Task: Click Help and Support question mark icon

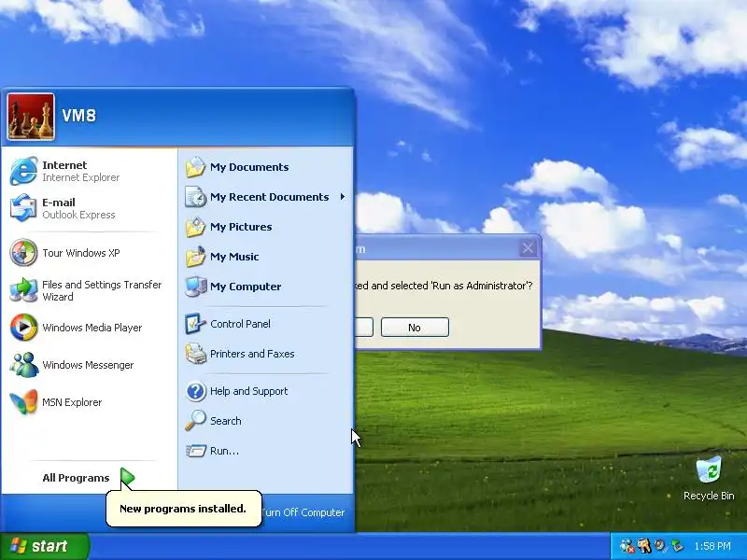Action: click(x=195, y=391)
